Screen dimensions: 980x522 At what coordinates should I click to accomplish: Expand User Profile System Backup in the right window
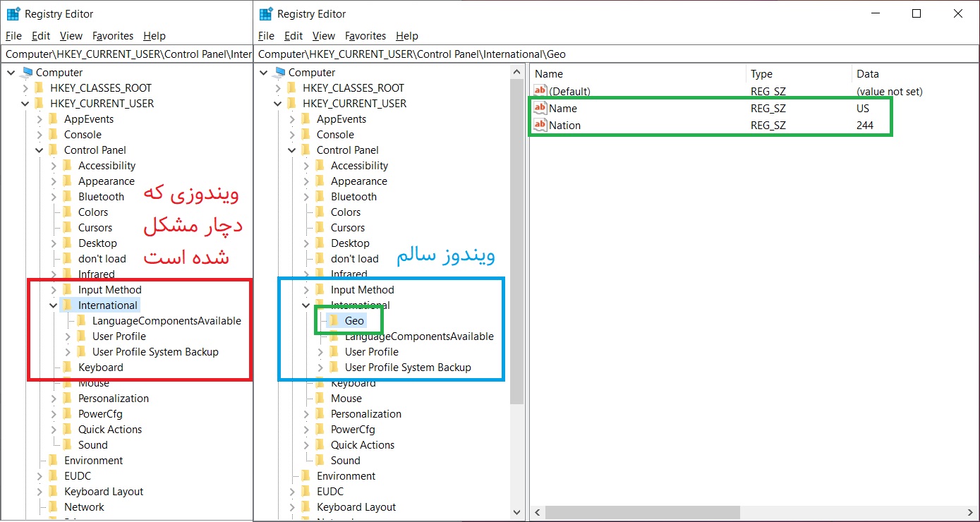320,368
